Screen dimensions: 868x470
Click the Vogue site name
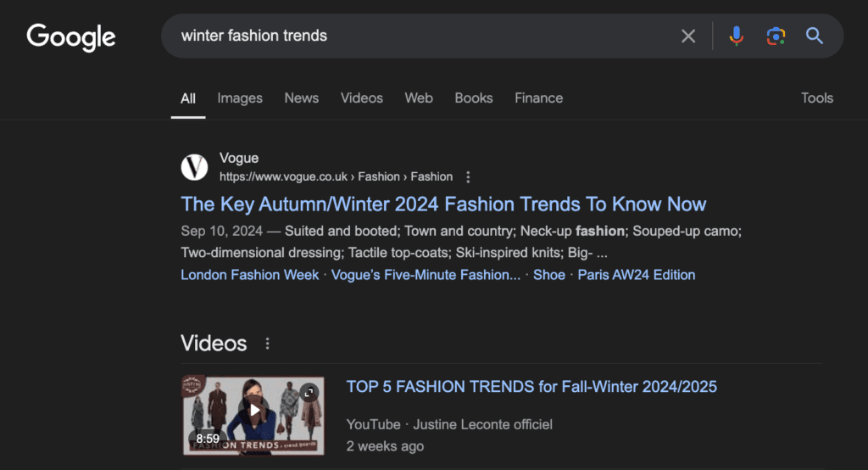(x=239, y=158)
